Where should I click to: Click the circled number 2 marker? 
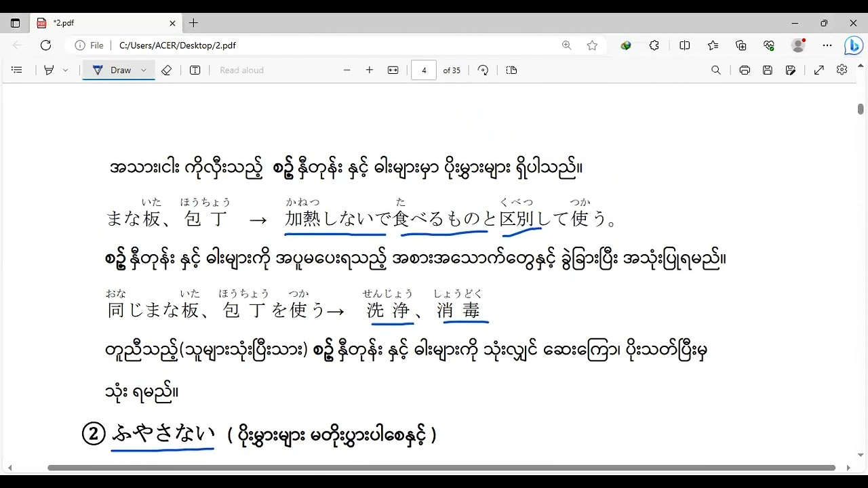(94, 434)
